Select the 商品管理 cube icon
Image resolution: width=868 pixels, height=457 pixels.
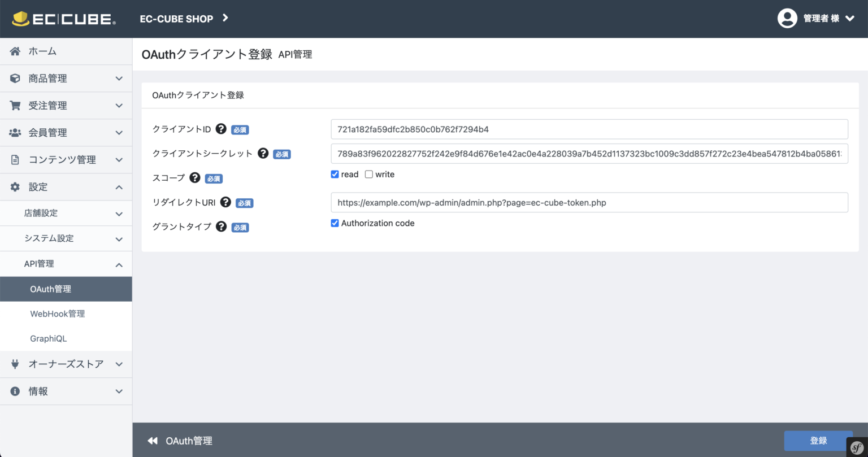tap(15, 78)
